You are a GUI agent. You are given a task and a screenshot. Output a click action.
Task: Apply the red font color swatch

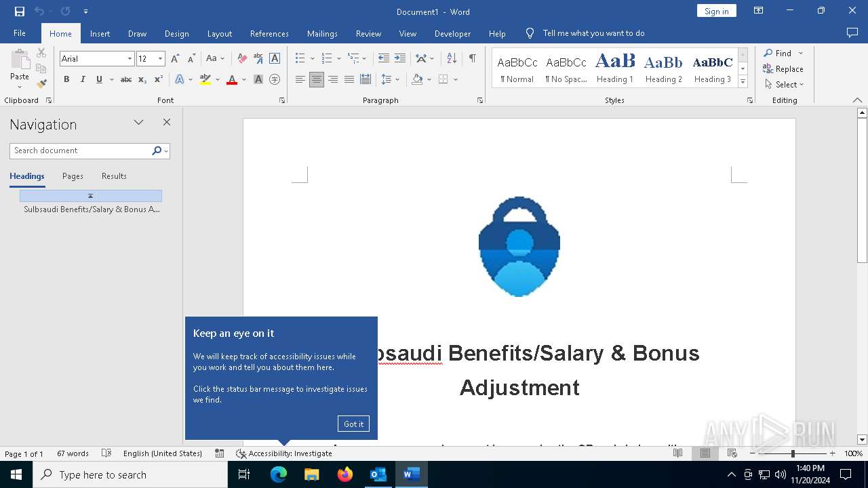click(x=232, y=79)
